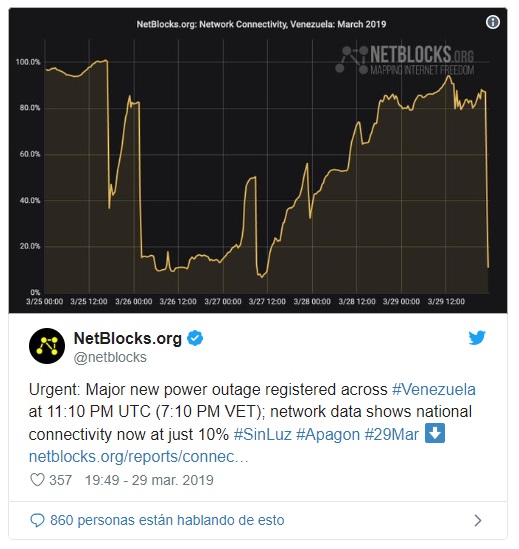Click the NetBlocks.org account name
The image size is (519, 549).
point(127,338)
